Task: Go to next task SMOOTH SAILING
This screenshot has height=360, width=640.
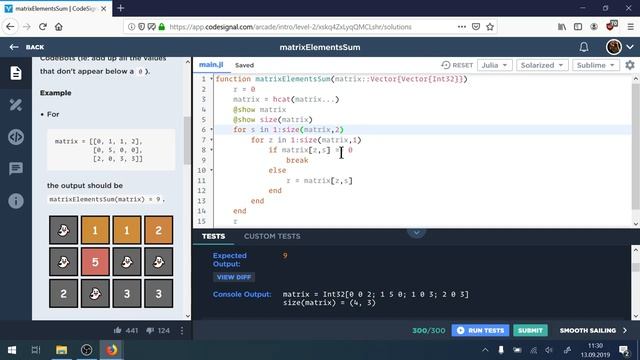Action: coord(593,330)
